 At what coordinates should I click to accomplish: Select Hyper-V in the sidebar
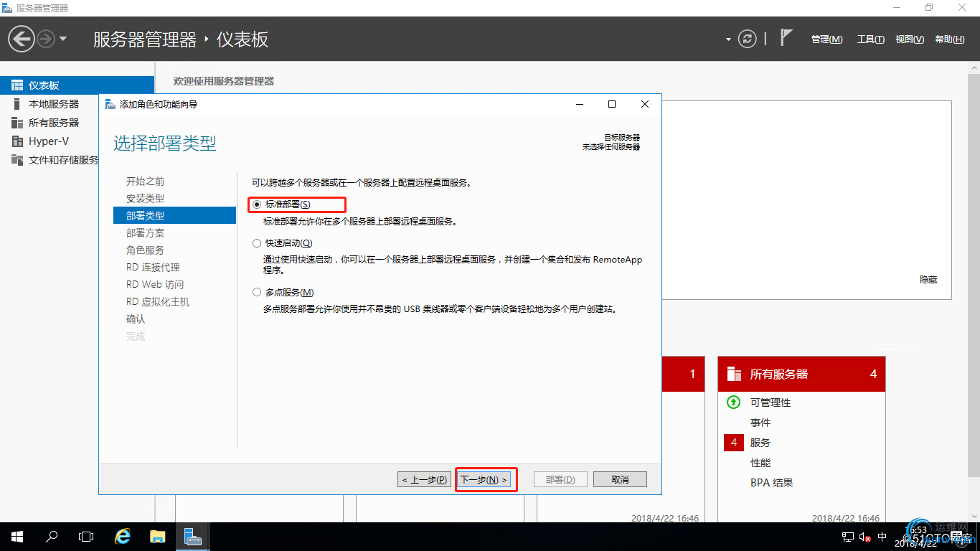(49, 141)
